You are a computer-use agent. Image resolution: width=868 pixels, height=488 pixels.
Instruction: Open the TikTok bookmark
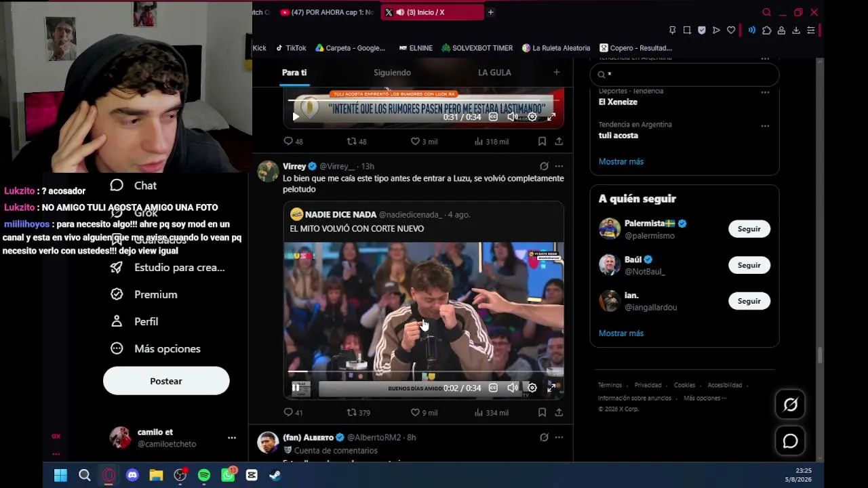click(291, 48)
